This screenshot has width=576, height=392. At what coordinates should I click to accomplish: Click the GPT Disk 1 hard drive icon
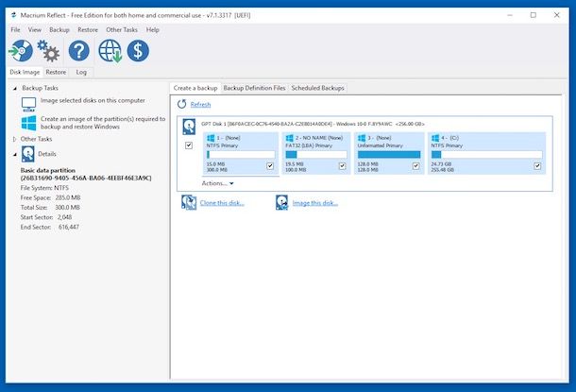click(x=189, y=127)
